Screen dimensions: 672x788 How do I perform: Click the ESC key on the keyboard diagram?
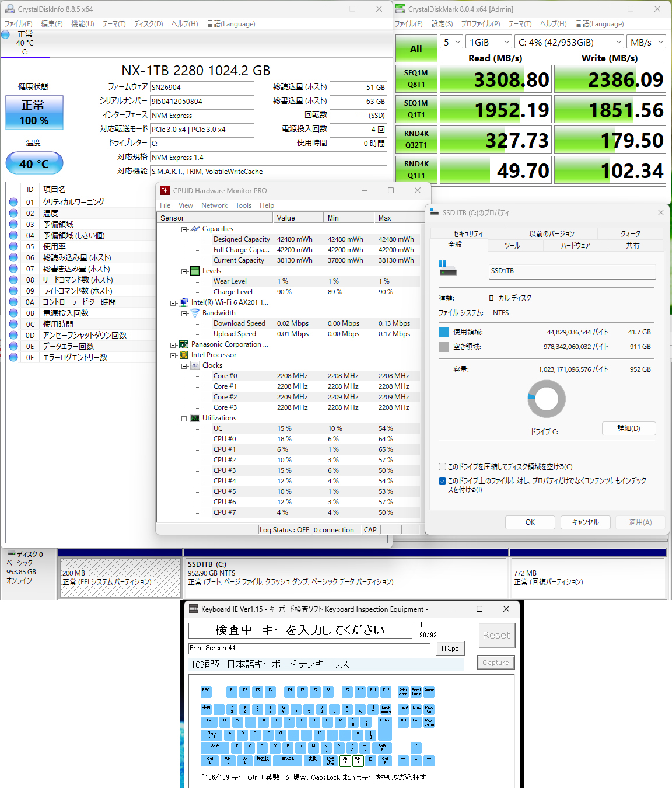[x=206, y=692]
